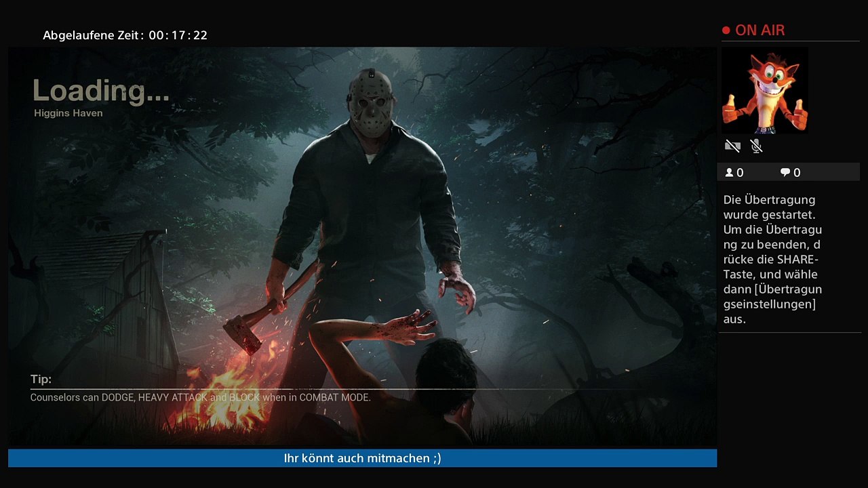
Task: Click the muted microphone icon
Action: click(757, 146)
